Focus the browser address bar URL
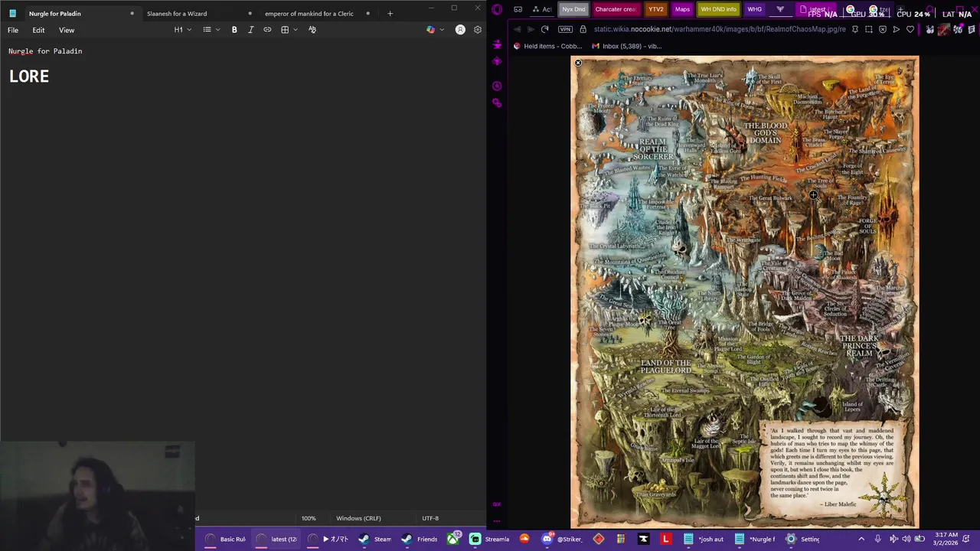 pyautogui.click(x=720, y=29)
